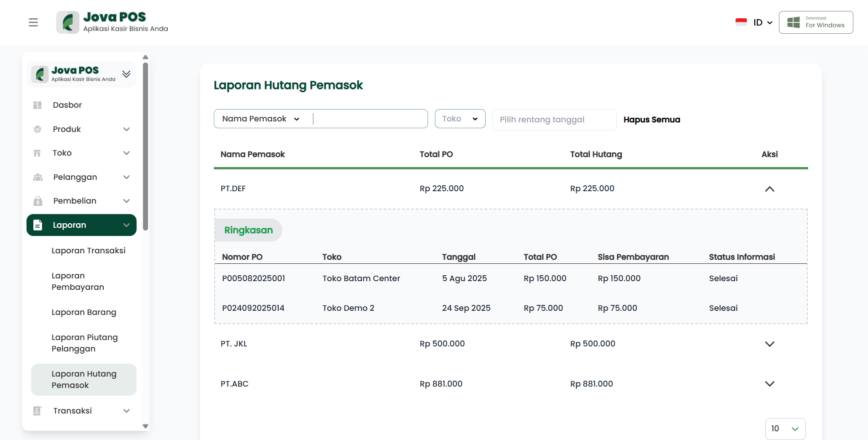Click Hapus Semua to clear filters
This screenshot has width=868, height=440.
(x=651, y=120)
